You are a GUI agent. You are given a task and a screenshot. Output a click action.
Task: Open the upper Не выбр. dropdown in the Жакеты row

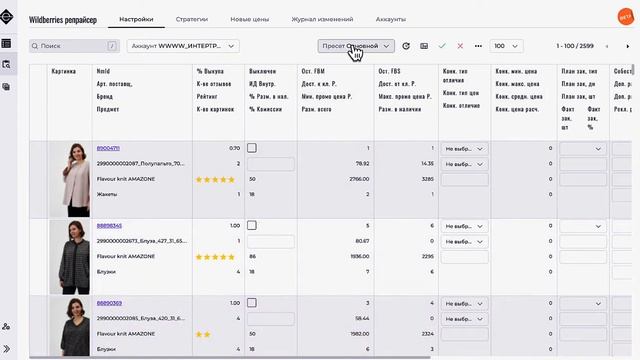464,149
